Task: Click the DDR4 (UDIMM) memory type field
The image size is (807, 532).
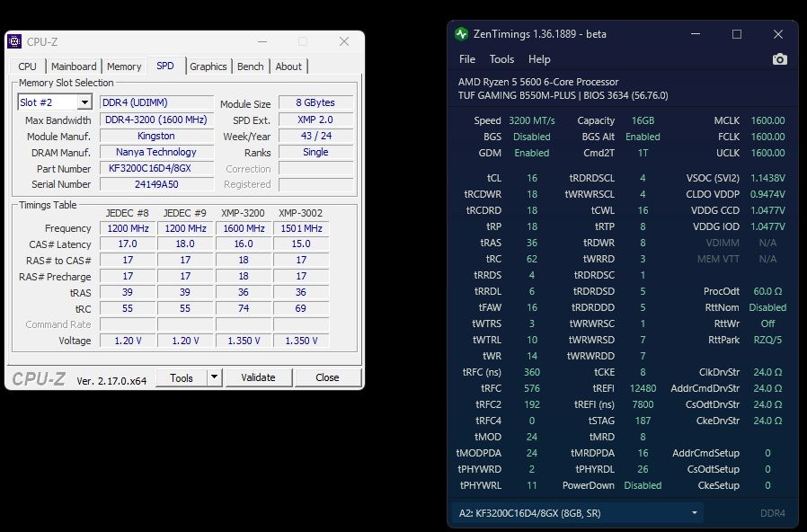Action: click(x=156, y=102)
